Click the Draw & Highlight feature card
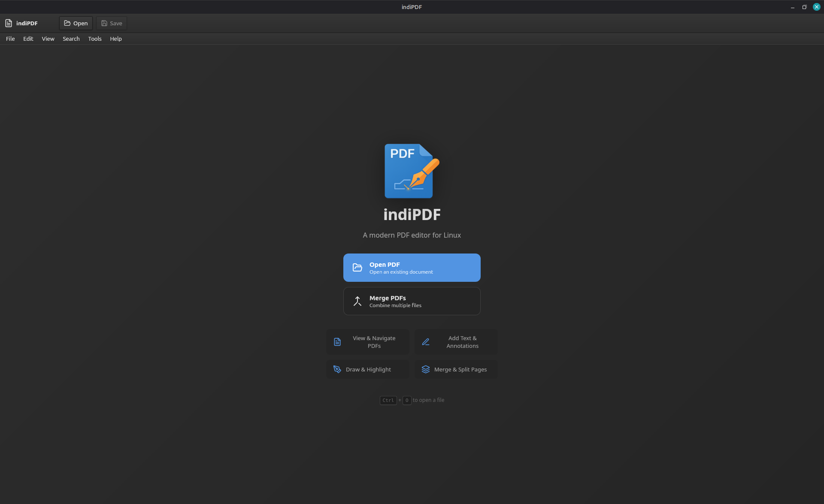The height and width of the screenshot is (504, 824). (x=367, y=369)
